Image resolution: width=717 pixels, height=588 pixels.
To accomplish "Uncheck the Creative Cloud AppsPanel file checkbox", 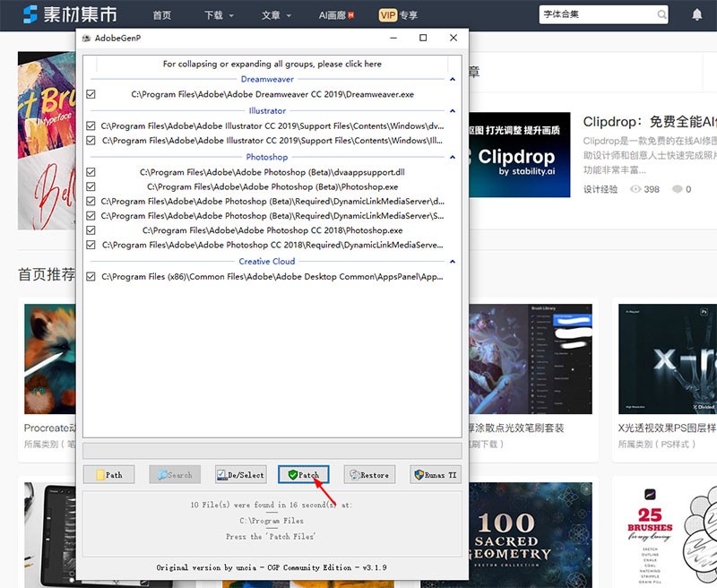I will 91,277.
